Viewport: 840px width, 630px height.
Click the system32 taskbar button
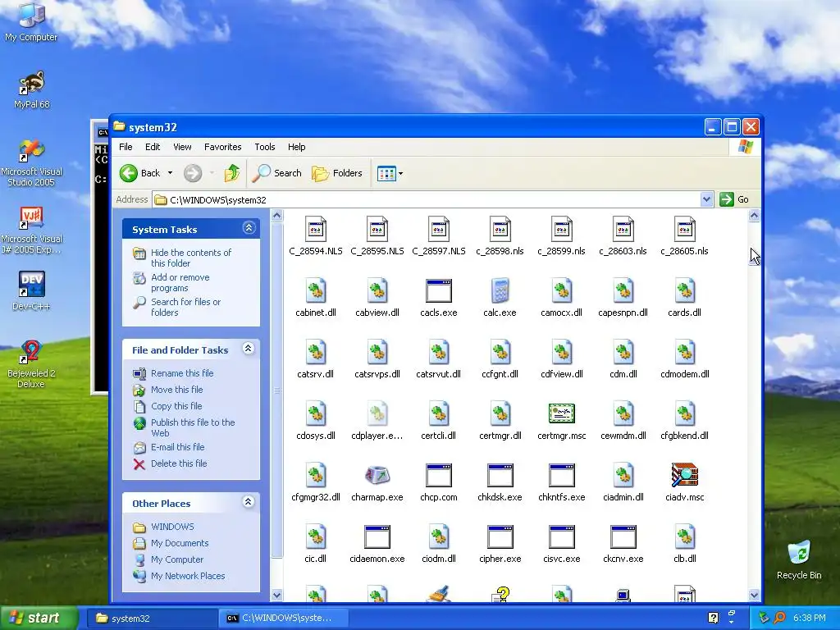152,618
